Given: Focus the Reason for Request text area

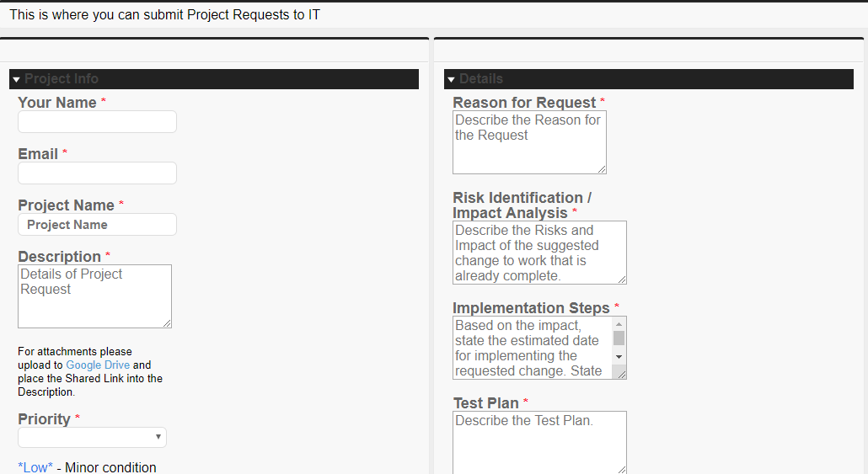Looking at the screenshot, I should [x=528, y=142].
